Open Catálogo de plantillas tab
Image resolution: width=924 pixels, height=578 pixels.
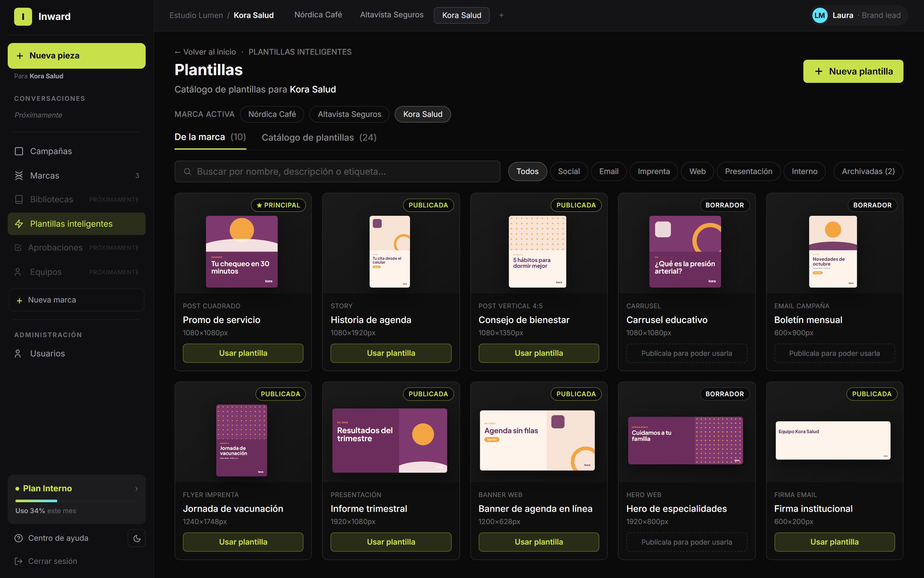coord(319,138)
